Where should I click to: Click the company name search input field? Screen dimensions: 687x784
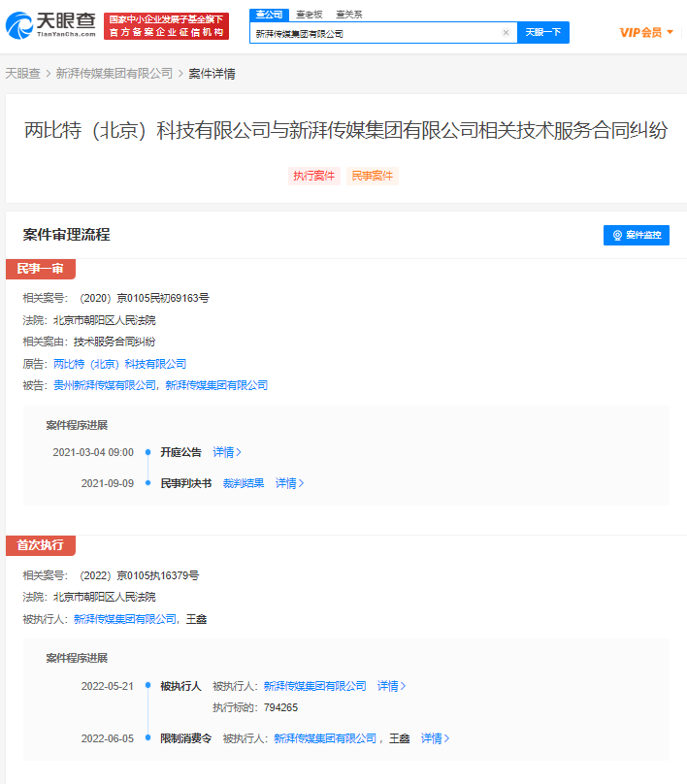tap(374, 33)
